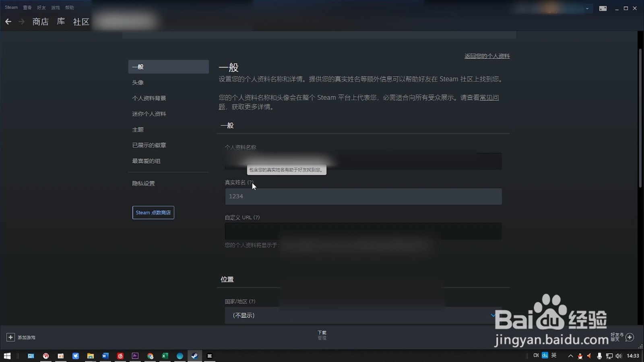Click the microphone tray icon
Viewport: 644px width, 362px height.
[599, 356]
